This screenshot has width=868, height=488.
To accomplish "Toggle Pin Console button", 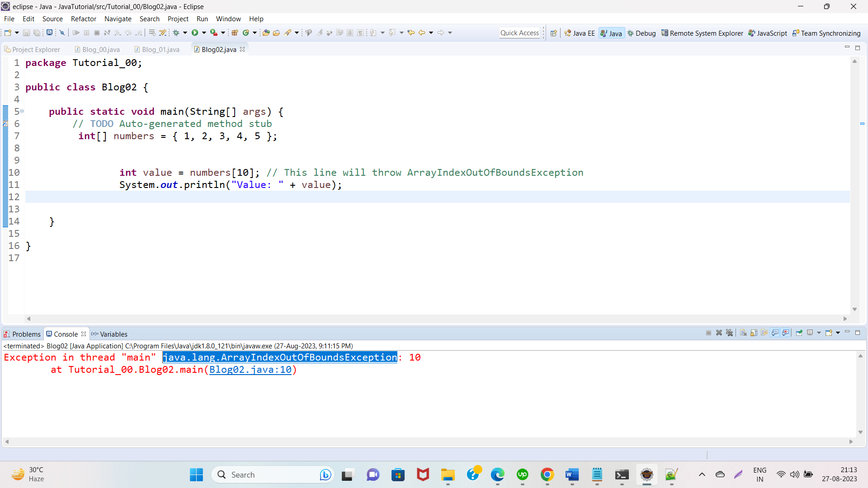I will [x=799, y=333].
